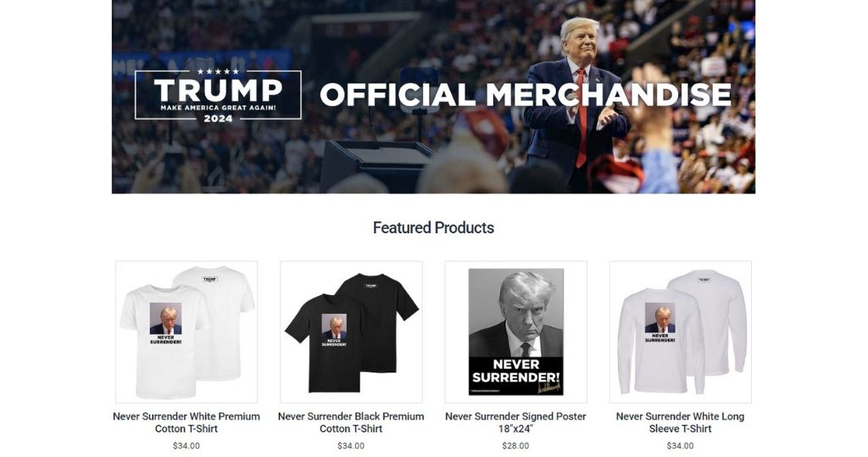This screenshot has width=868, height=457.
Task: Click "Never Surrender White Premium Cotton T-Shirt" title
Action: 186,422
